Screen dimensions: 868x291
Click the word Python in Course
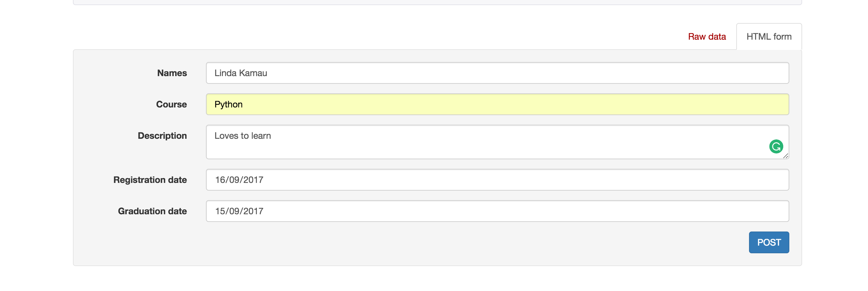pos(228,105)
